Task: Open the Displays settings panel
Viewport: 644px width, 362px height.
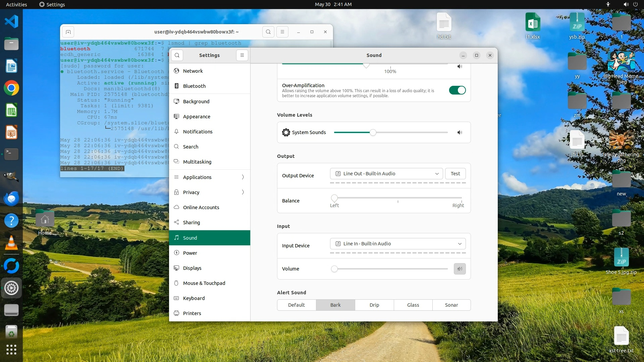Action: (x=192, y=268)
